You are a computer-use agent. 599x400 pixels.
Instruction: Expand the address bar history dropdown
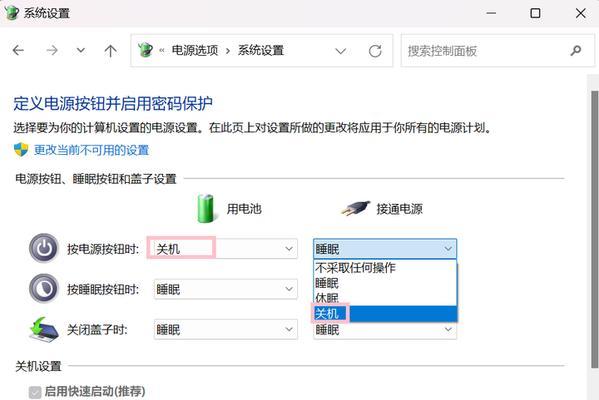coord(340,51)
